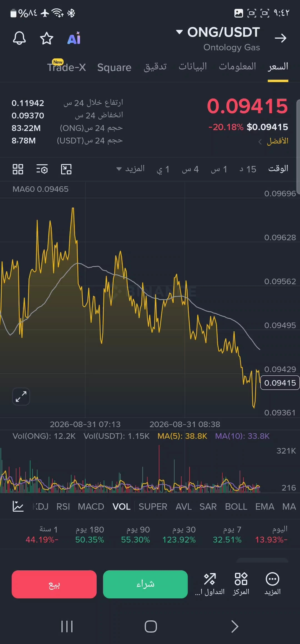The width and height of the screenshot is (300, 644).
Task: Select the السعر tab
Action: coord(278,67)
